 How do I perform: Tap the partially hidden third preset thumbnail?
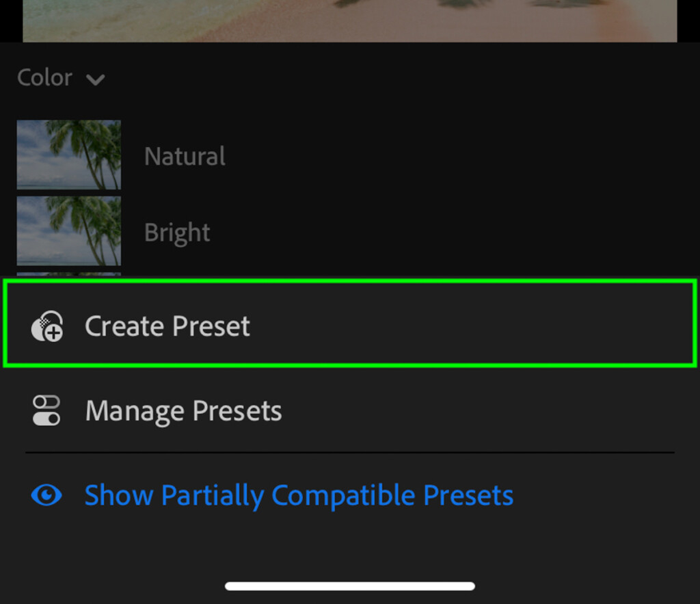(69, 274)
